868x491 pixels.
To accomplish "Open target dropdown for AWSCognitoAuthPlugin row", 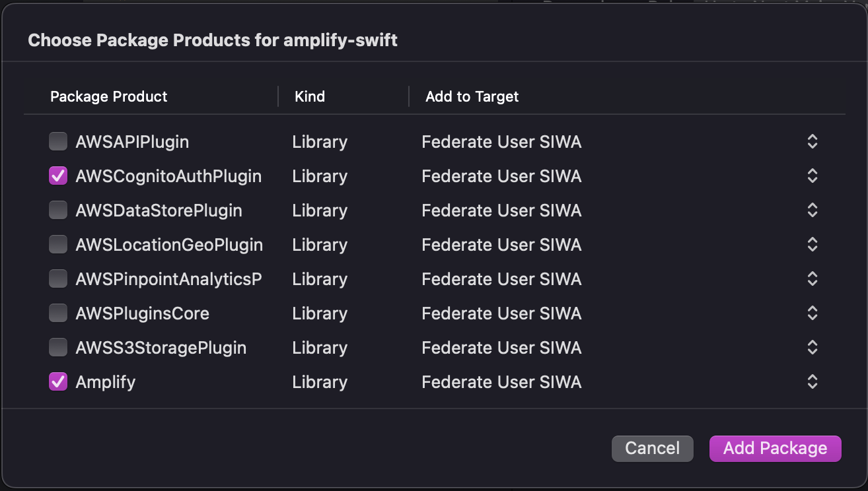I will 813,176.
